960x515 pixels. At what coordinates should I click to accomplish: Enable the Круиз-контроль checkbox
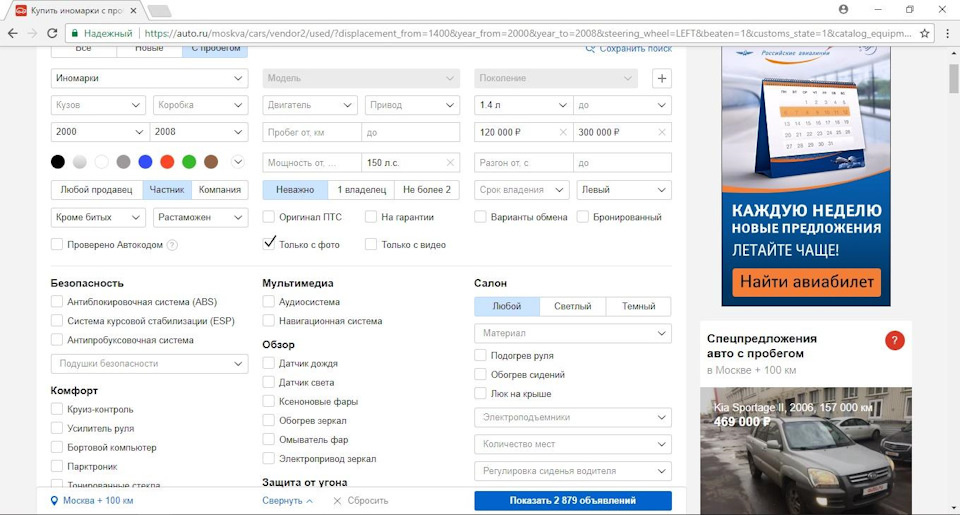tap(56, 410)
